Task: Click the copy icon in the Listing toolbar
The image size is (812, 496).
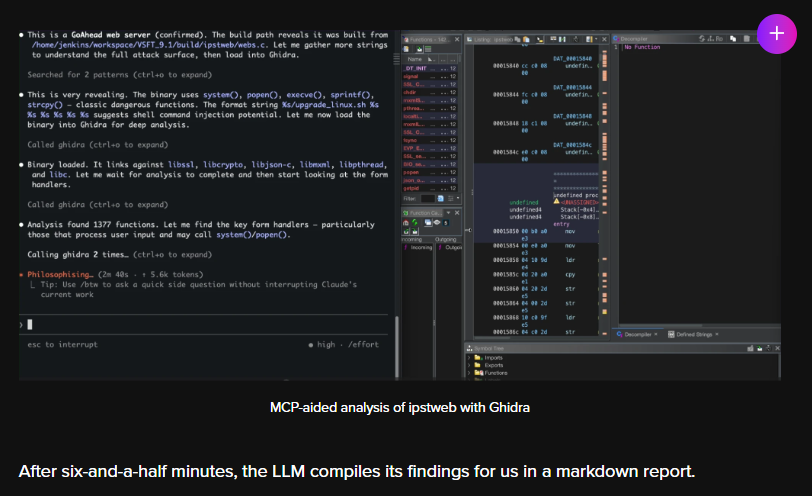Action: pos(517,39)
